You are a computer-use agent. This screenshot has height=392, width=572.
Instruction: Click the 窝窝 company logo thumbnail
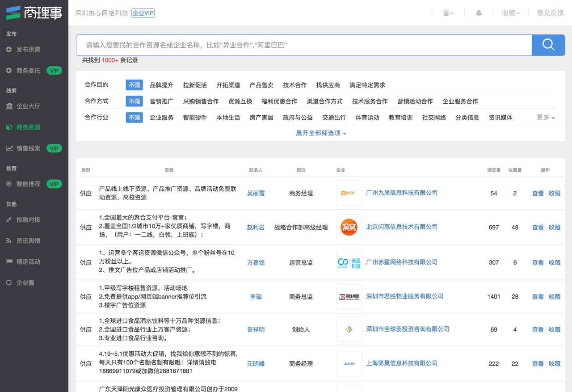[349, 227]
